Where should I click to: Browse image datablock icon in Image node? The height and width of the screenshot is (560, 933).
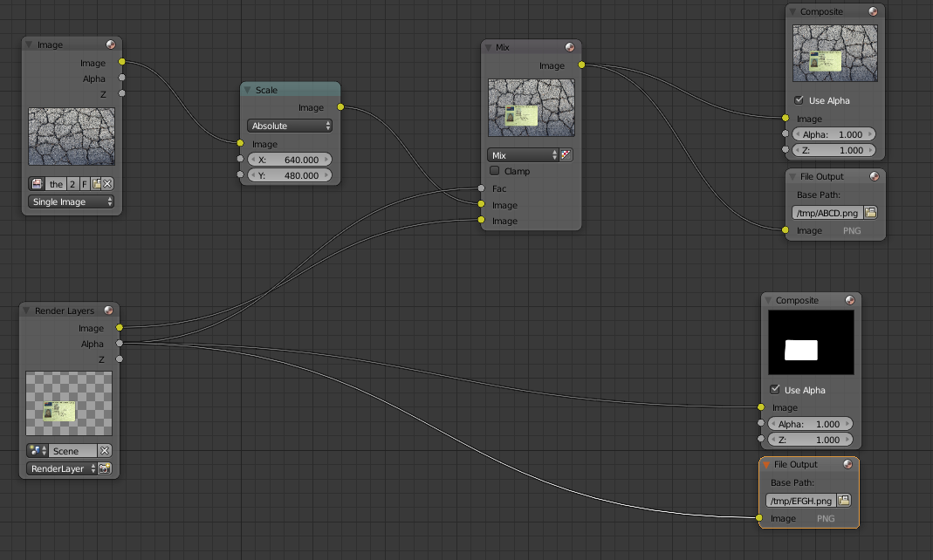pos(37,184)
